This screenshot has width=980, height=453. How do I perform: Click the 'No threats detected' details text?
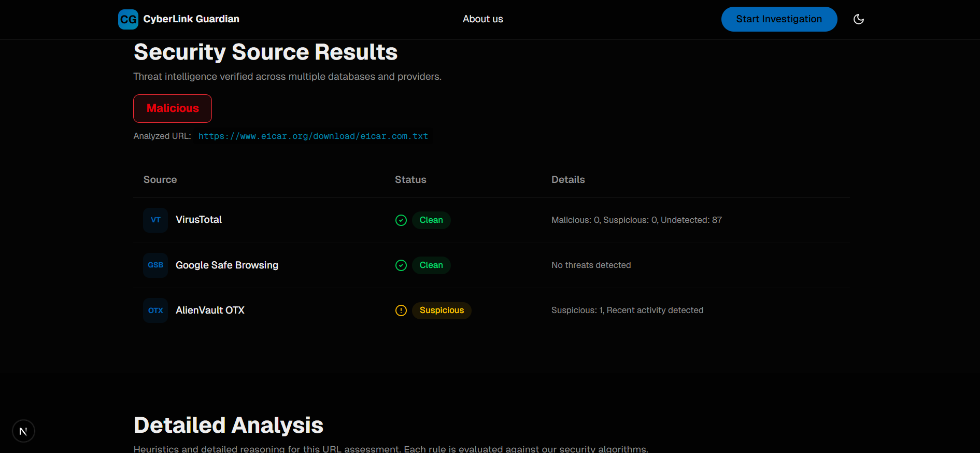(591, 265)
